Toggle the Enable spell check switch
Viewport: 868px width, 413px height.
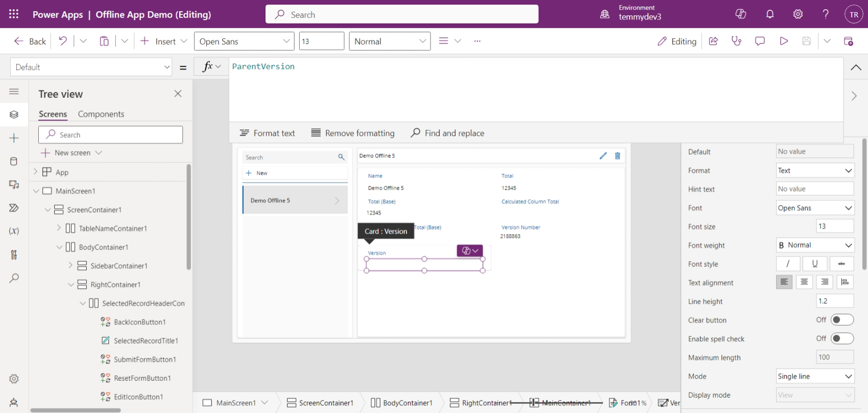[x=842, y=338]
